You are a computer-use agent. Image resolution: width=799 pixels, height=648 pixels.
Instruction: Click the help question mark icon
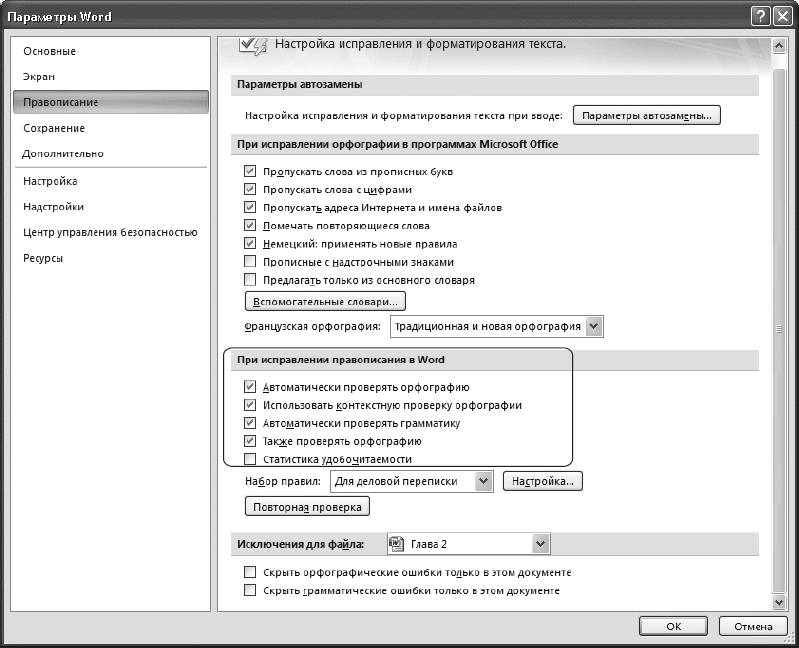coord(760,16)
